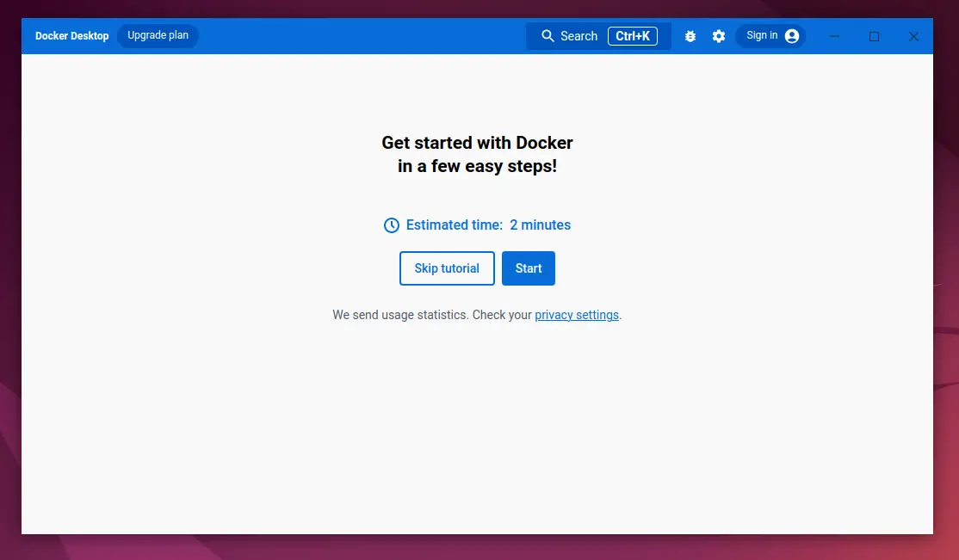
Task: Open the Settings gear icon
Action: click(719, 36)
